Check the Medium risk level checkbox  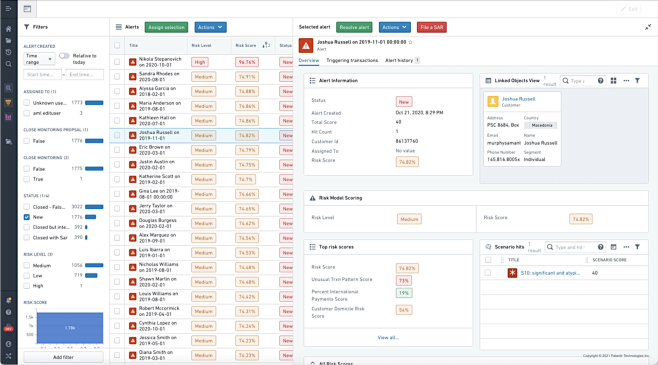(27, 265)
